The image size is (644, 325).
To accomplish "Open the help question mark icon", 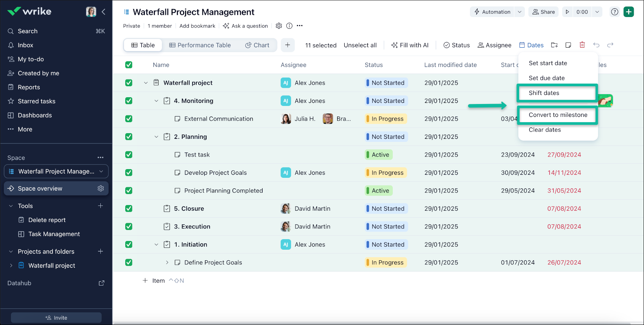I will click(615, 12).
